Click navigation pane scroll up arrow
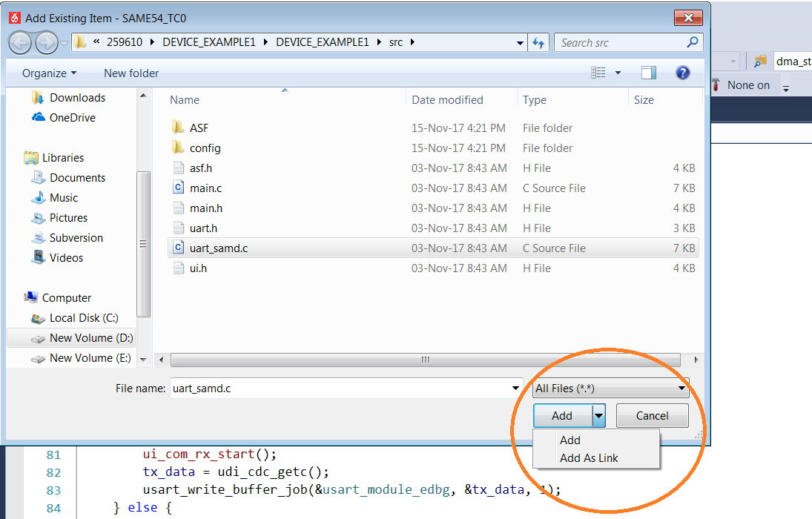Viewport: 812px width, 519px height. pos(143,96)
